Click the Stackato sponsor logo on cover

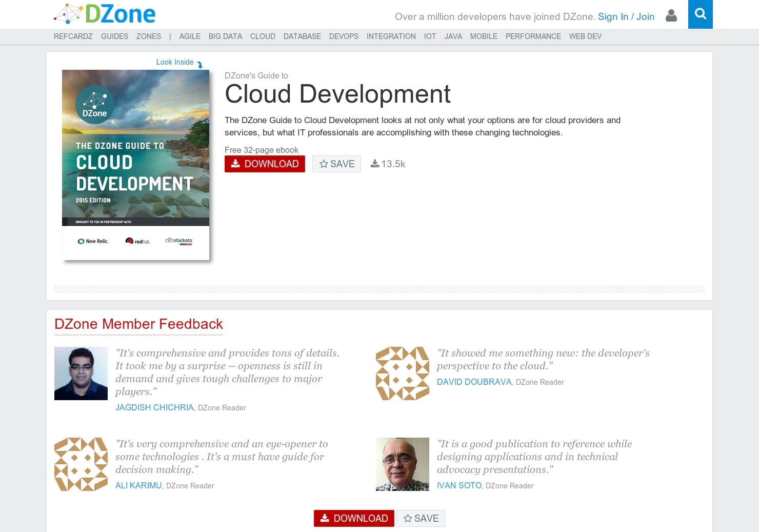179,241
